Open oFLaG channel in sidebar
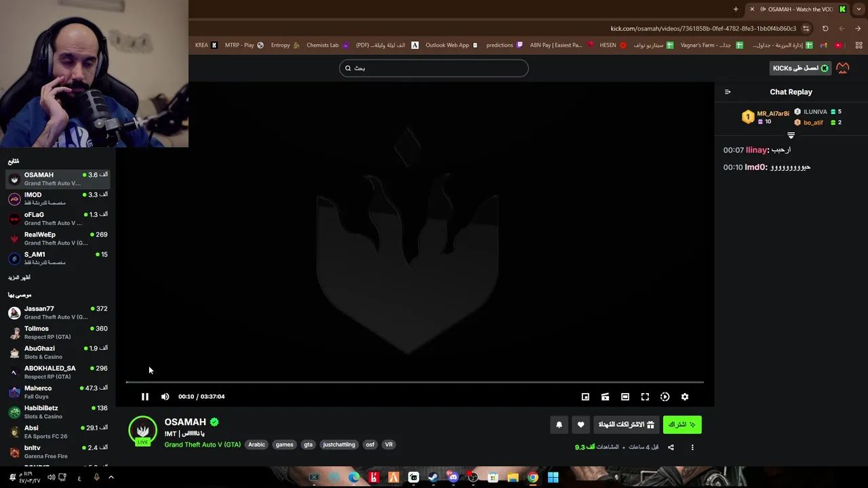 (58, 218)
